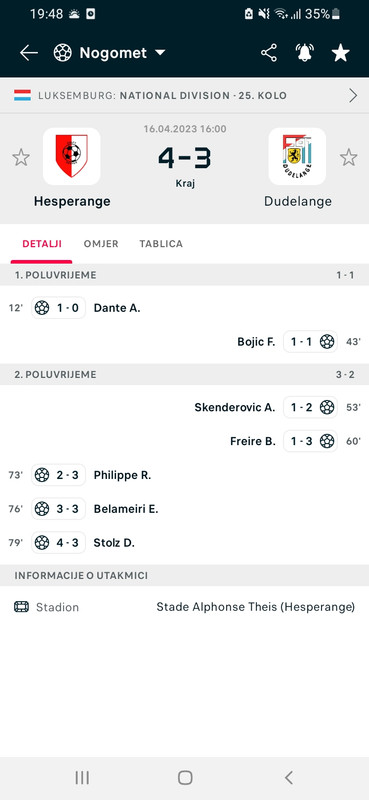Toggle the favorite match star in header
The height and width of the screenshot is (800, 369).
click(340, 53)
